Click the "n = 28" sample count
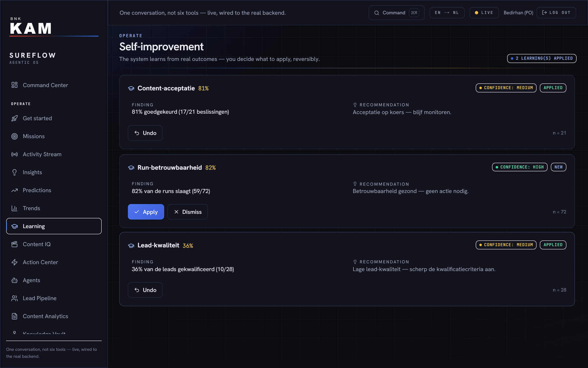This screenshot has width=588, height=368. click(x=560, y=290)
